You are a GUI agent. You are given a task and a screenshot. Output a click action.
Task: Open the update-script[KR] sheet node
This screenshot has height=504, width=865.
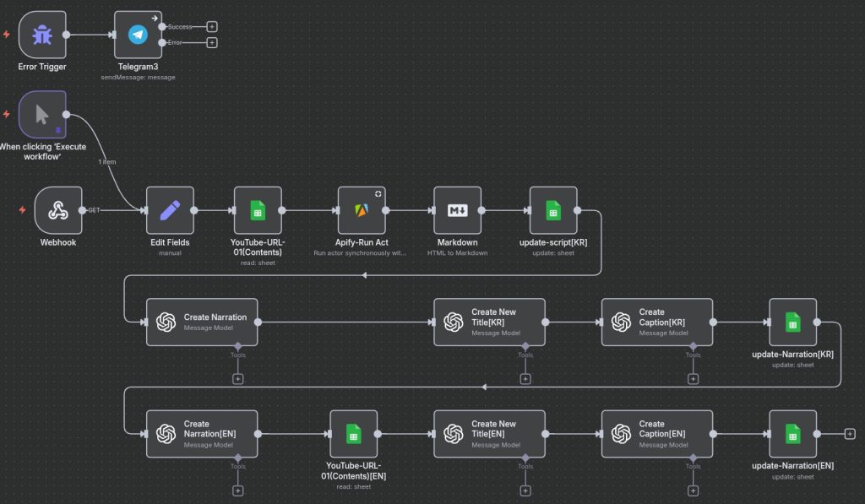click(x=553, y=210)
